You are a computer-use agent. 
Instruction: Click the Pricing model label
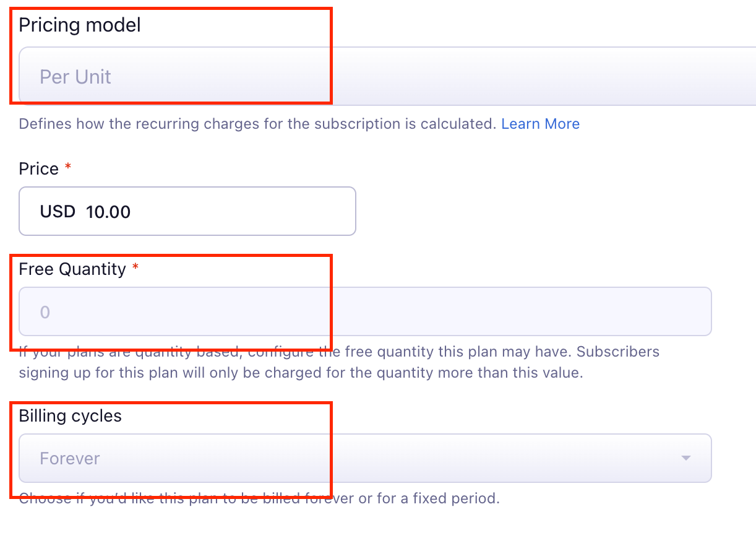tap(80, 25)
